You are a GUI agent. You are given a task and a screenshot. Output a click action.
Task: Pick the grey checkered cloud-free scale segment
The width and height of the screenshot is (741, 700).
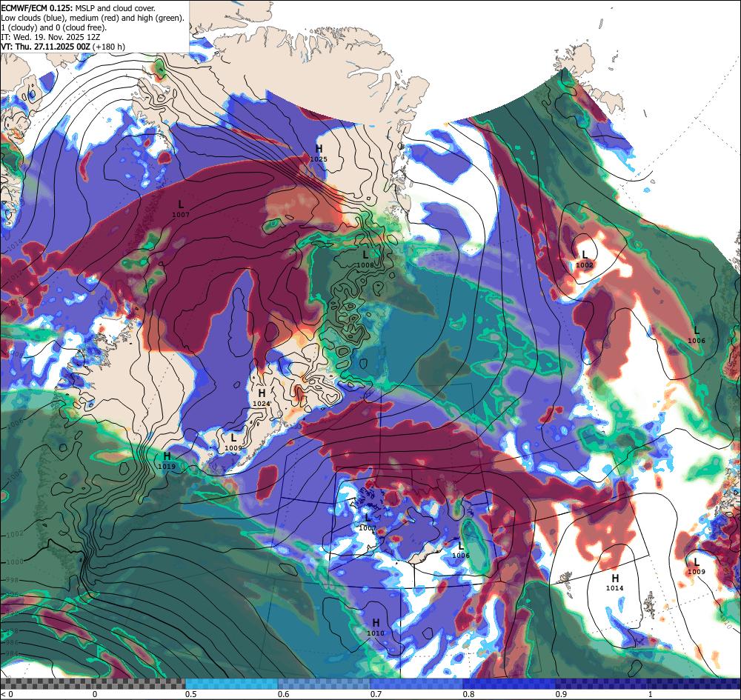[x=93, y=684]
